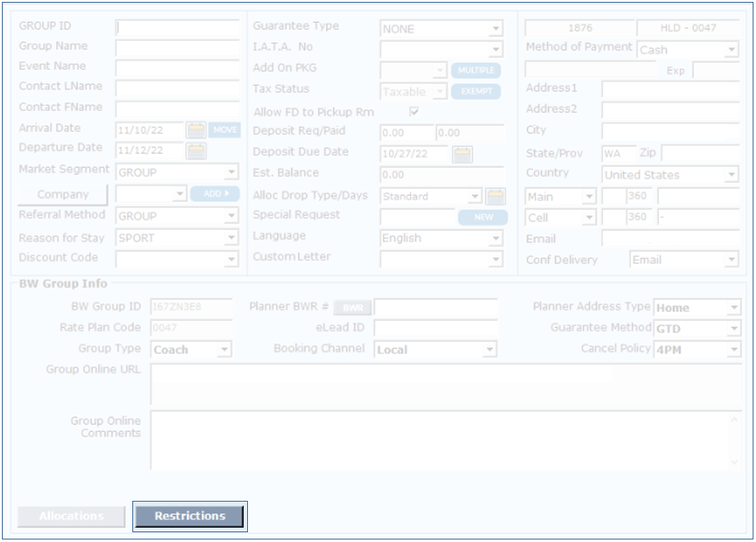The height and width of the screenshot is (542, 756).
Task: Click the Company button
Action: 63,194
